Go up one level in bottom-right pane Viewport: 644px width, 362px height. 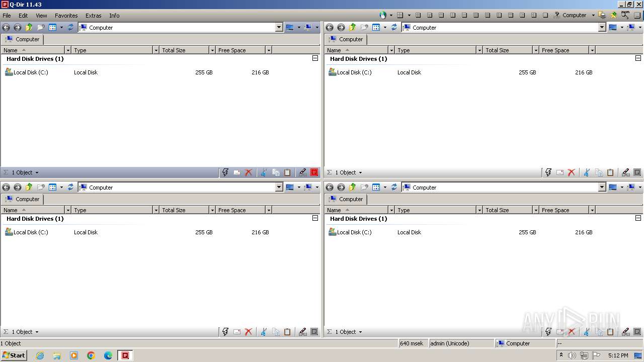pos(352,188)
